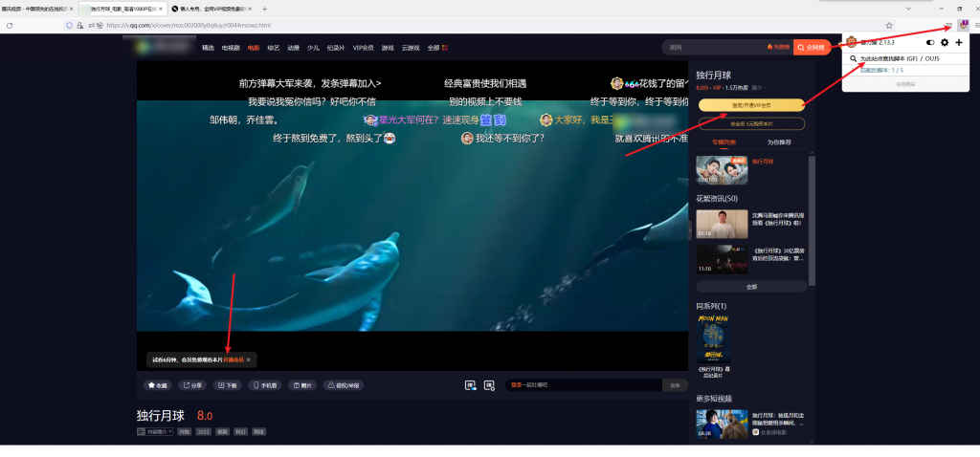Viewport: 980px width, 457px height.
Task: Open the first 花絮资讯 clip thumbnail 01:16
Action: (x=722, y=224)
